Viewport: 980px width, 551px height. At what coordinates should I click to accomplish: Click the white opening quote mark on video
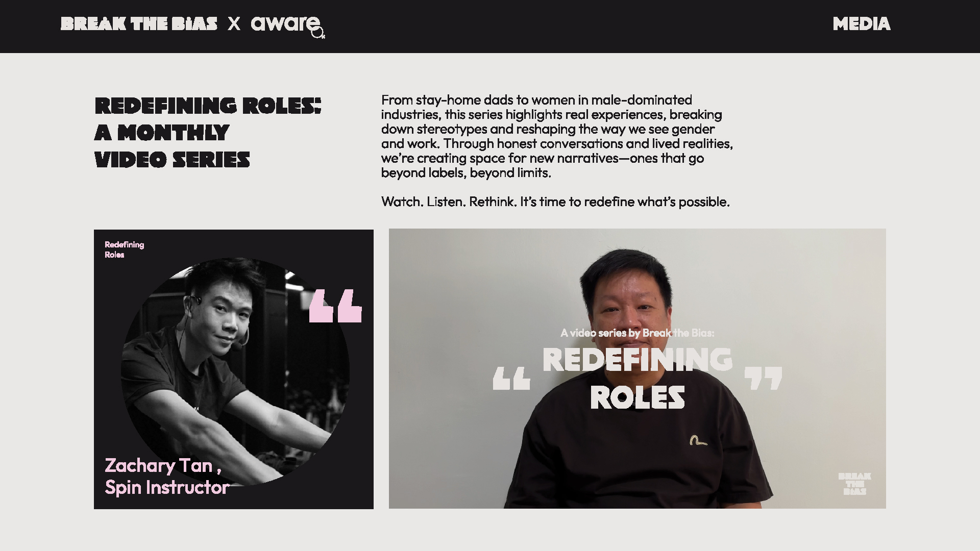[511, 379]
